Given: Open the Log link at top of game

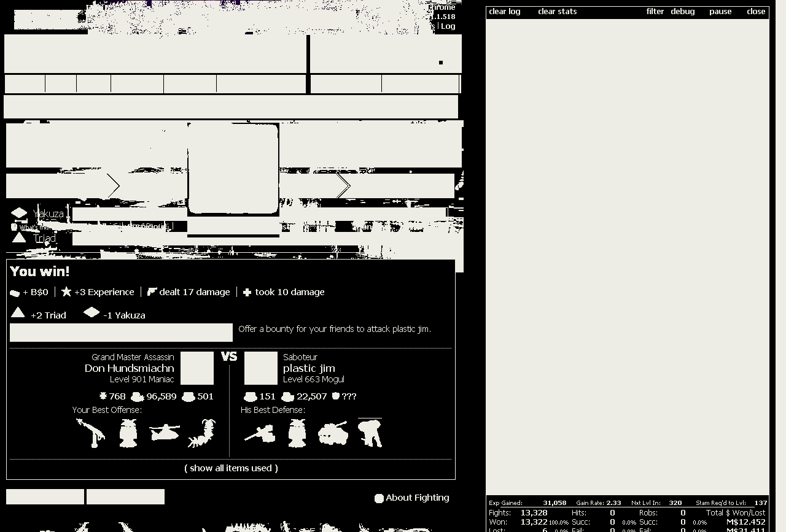Looking at the screenshot, I should coord(448,26).
